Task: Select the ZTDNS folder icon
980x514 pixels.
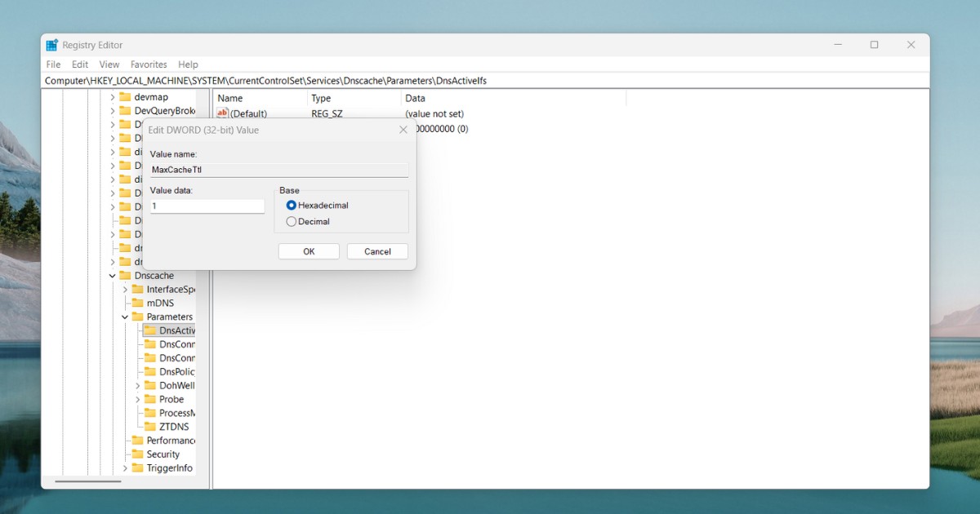Action: [x=149, y=426]
